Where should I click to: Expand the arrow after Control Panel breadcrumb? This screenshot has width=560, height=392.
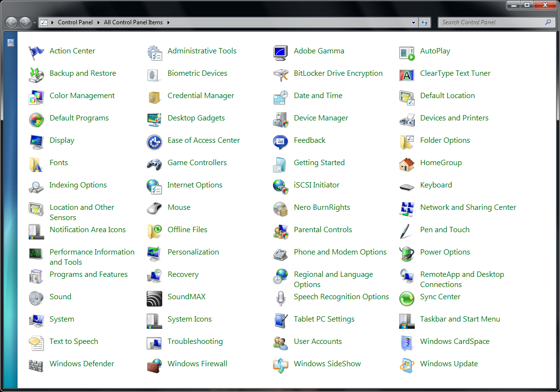click(98, 22)
